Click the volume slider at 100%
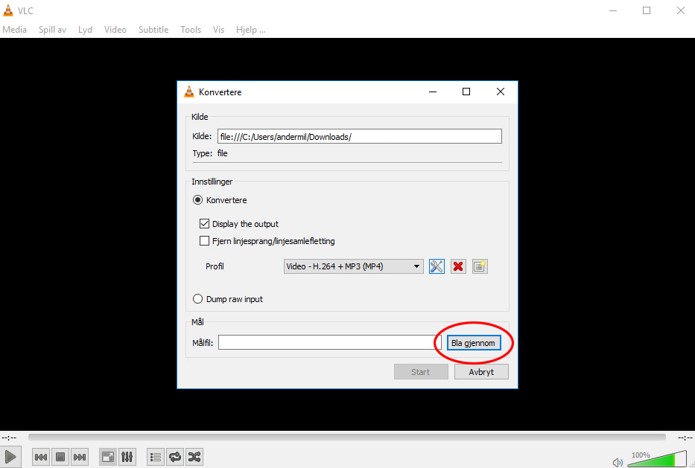This screenshot has width=695, height=468. coord(657,459)
